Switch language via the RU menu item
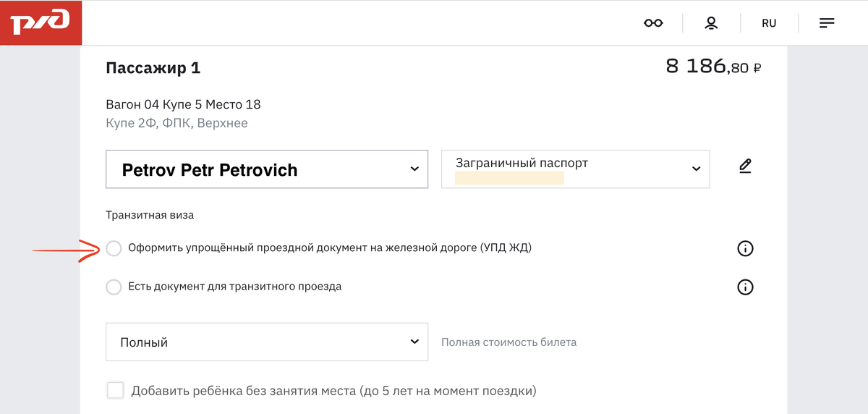The width and height of the screenshot is (868, 414). pos(769,23)
